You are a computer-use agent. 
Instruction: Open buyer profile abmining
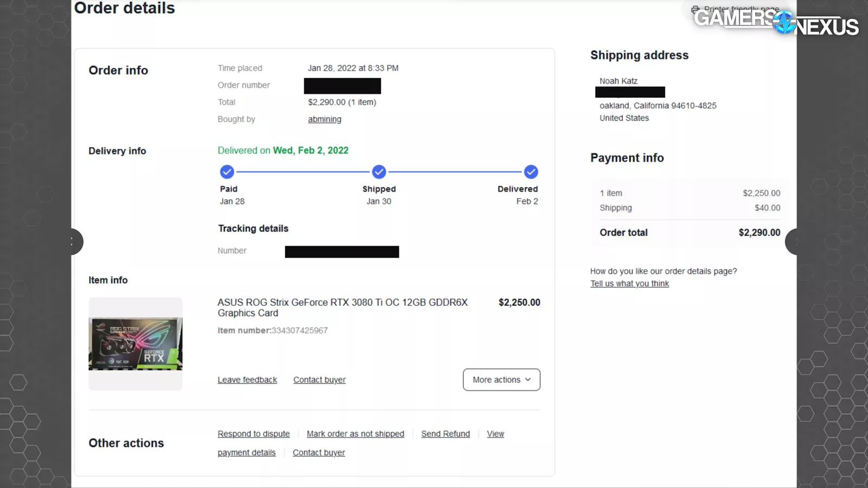[x=324, y=119]
